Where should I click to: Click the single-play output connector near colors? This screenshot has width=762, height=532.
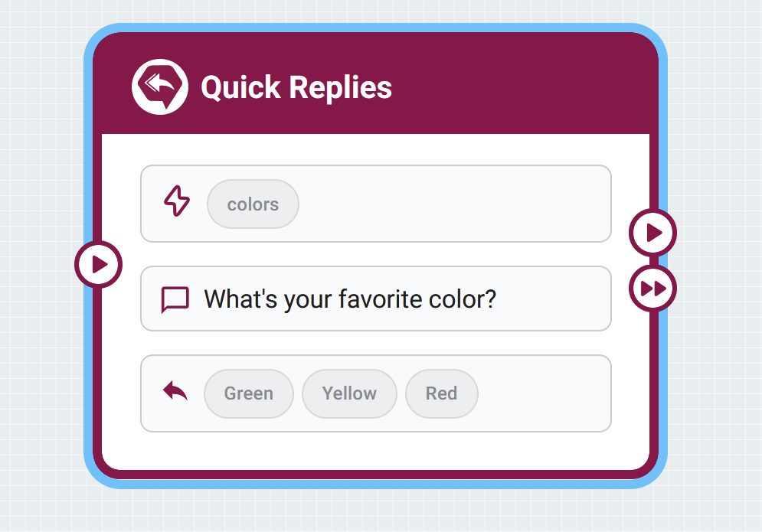point(652,233)
